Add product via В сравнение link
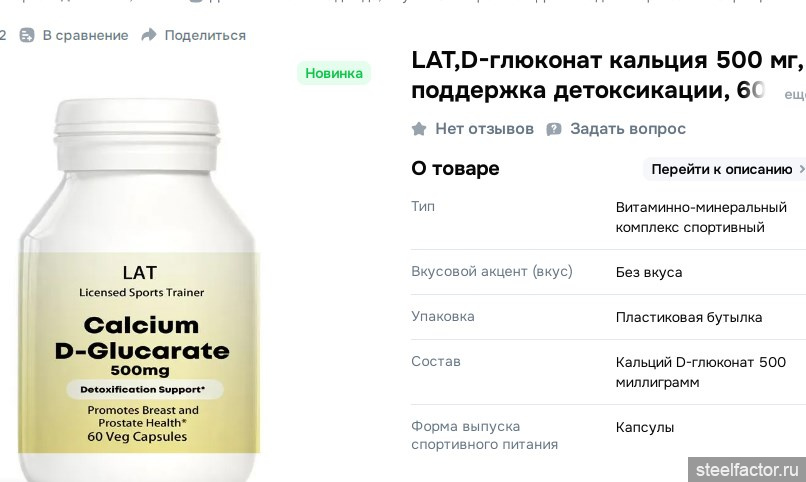Viewport: 806px width, 482px height. point(85,35)
